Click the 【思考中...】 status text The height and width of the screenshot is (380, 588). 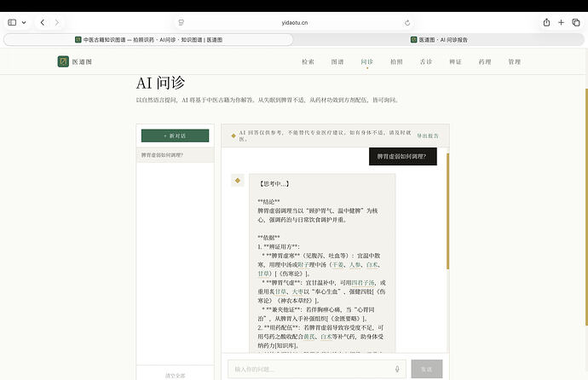pyautogui.click(x=274, y=184)
